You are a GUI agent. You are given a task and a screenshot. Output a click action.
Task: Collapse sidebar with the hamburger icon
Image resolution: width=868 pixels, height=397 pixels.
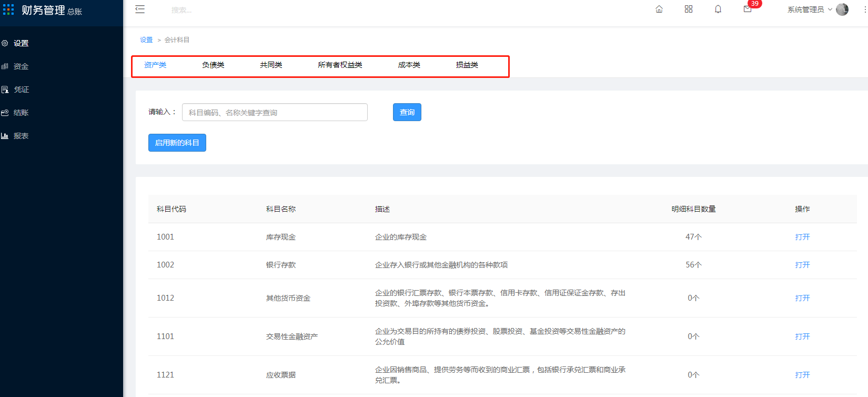[x=140, y=9]
